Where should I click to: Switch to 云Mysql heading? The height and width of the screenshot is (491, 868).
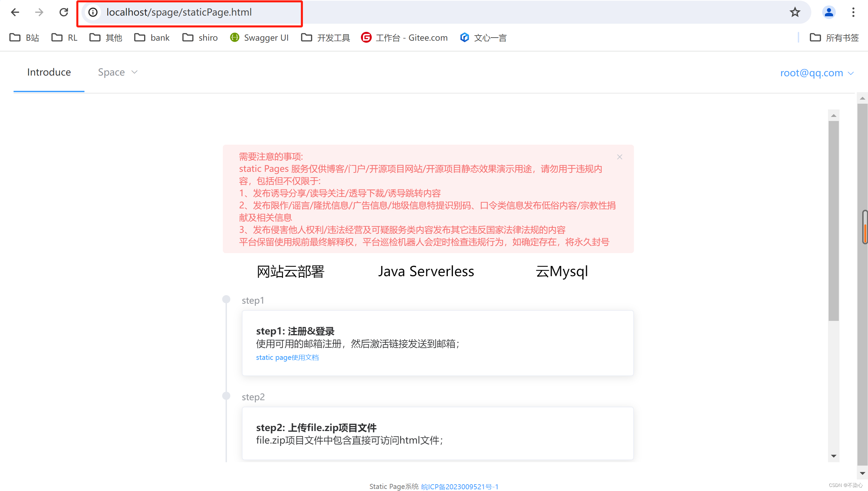[562, 271]
